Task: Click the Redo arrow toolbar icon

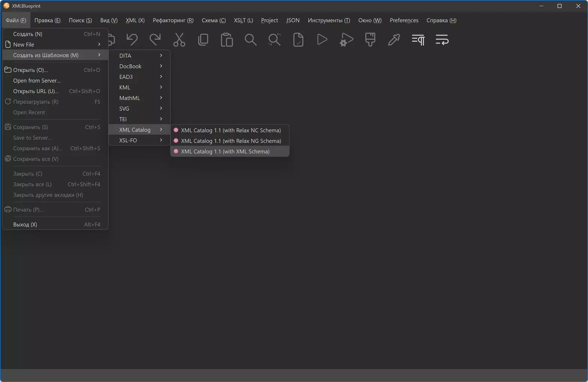Action: tap(155, 39)
